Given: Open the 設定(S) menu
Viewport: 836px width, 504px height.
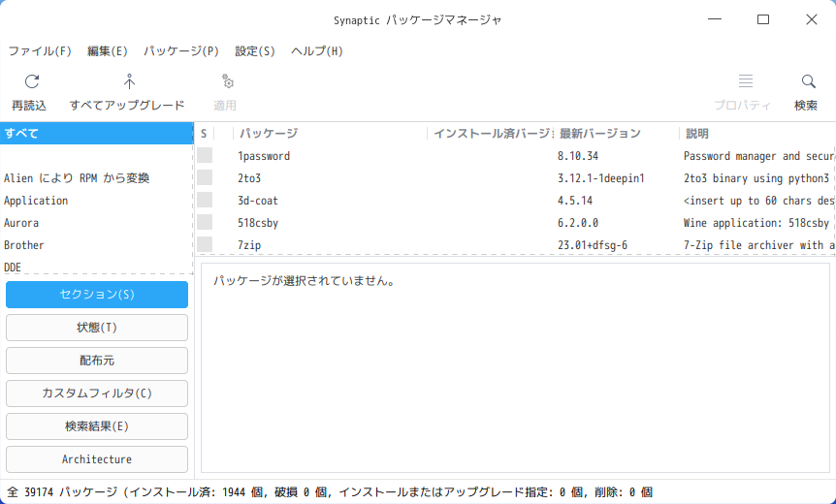Looking at the screenshot, I should coord(255,51).
